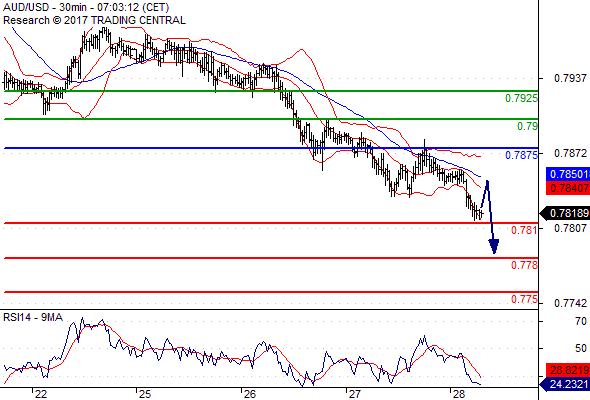Click the red 0.781 support label
Screen dimensions: 590x400
click(x=524, y=230)
